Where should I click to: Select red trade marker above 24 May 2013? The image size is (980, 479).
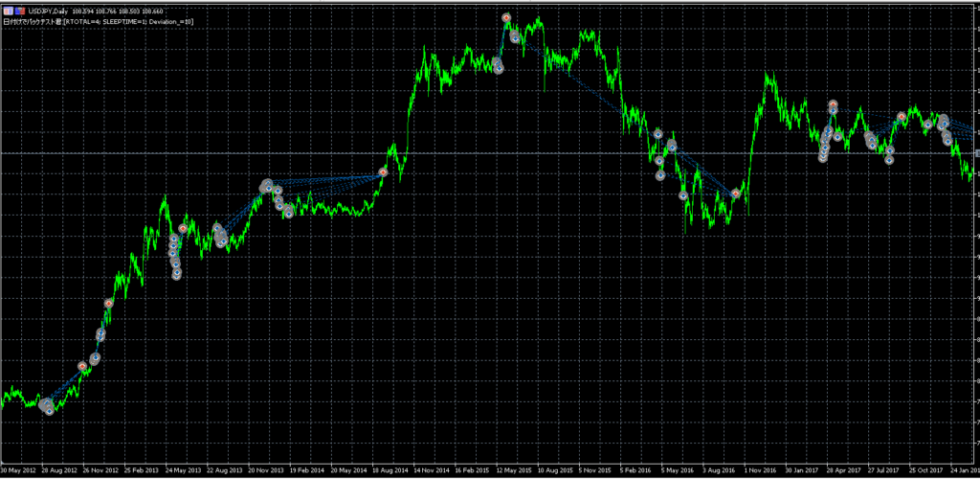pos(183,229)
